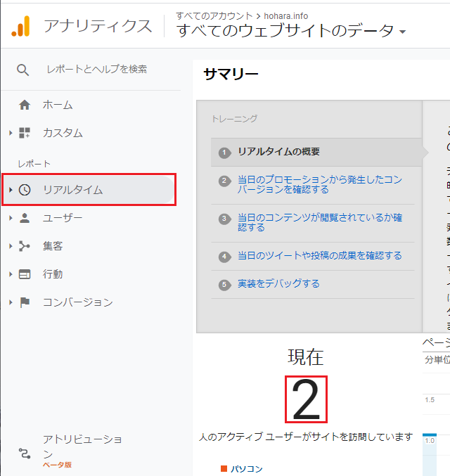Click the Home house icon
The height and width of the screenshot is (476, 450).
[x=25, y=105]
